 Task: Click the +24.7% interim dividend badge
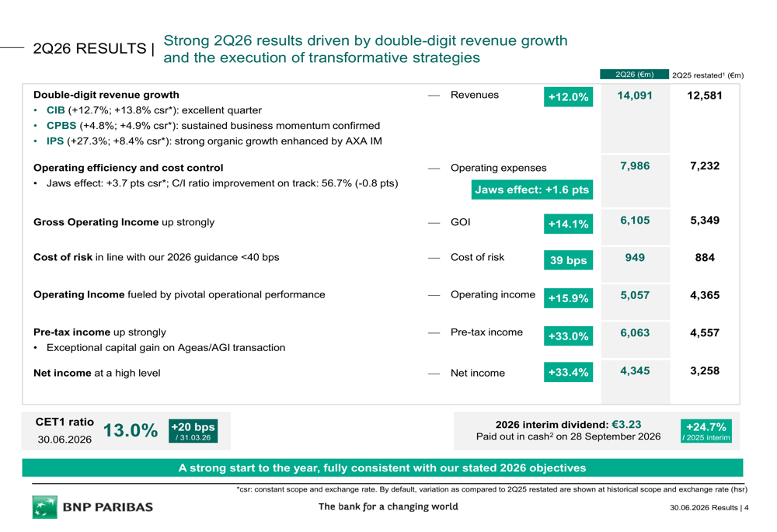click(706, 431)
